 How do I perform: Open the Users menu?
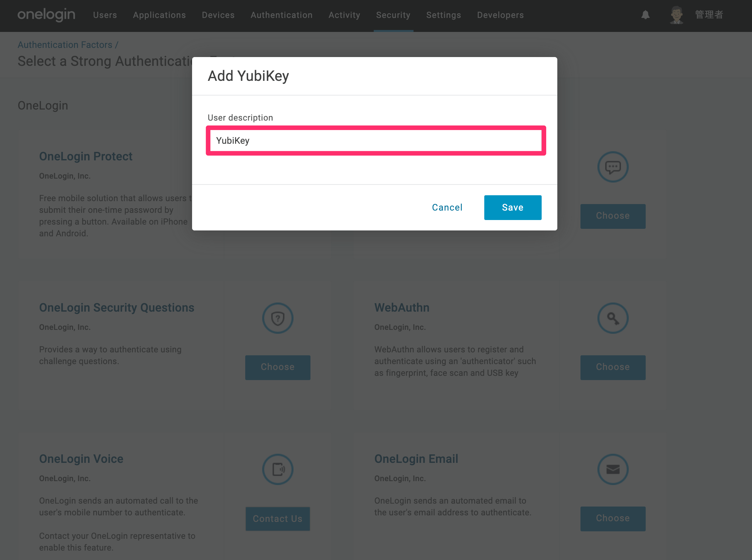click(x=105, y=15)
